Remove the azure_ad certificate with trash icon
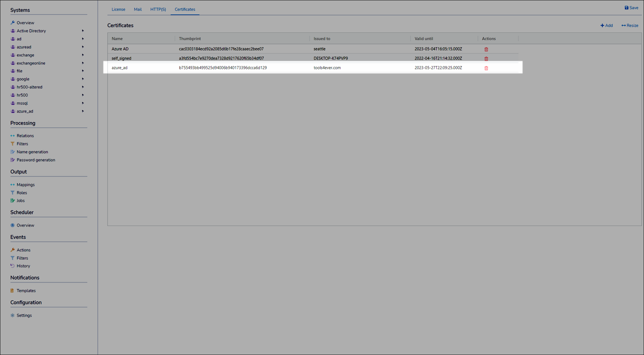The width and height of the screenshot is (644, 355). [x=486, y=68]
